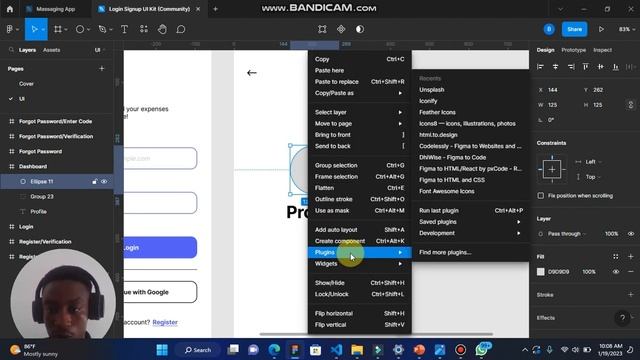Screen dimensions: 640x360
Task: Click the Align left icon
Action: (x=540, y=67)
